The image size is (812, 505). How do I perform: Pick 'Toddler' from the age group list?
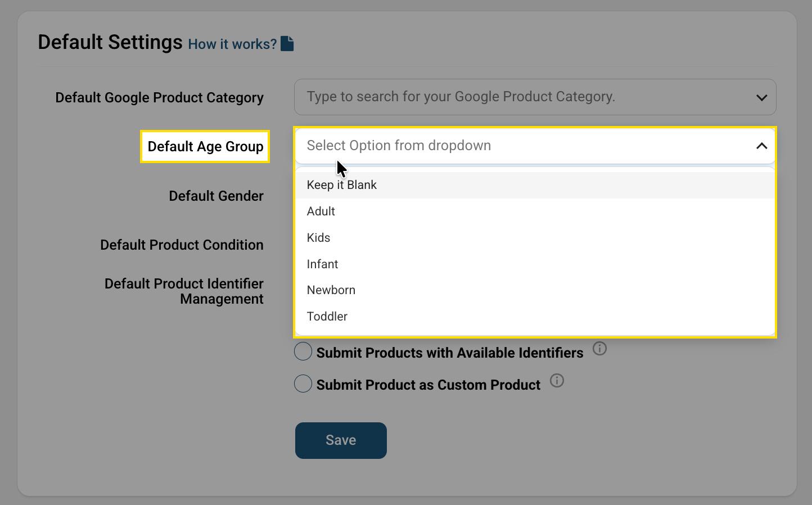327,317
